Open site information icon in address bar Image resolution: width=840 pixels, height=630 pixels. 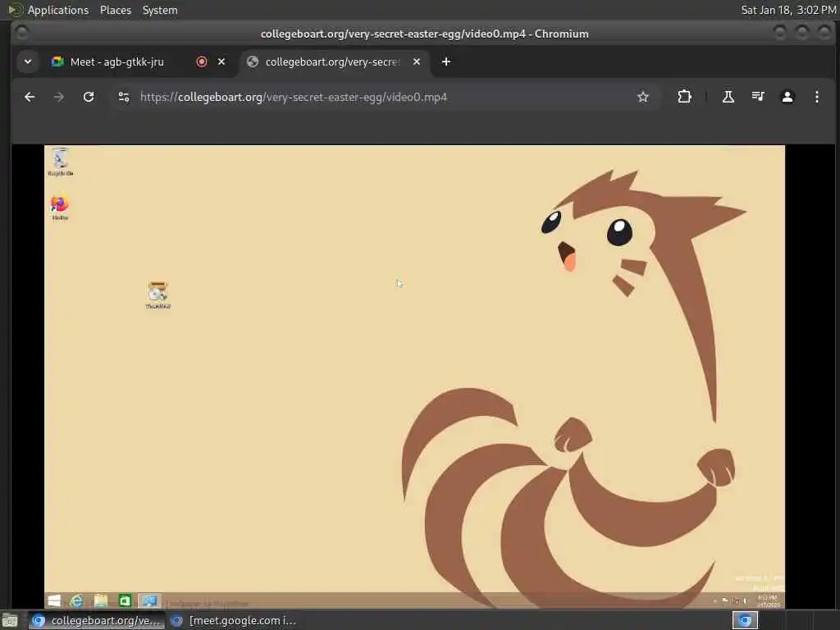(124, 97)
